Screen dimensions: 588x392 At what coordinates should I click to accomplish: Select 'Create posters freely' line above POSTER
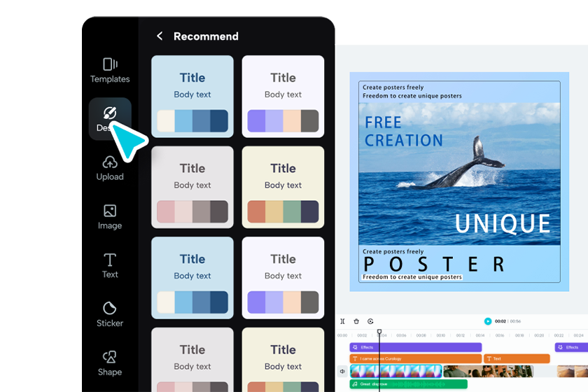(393, 251)
